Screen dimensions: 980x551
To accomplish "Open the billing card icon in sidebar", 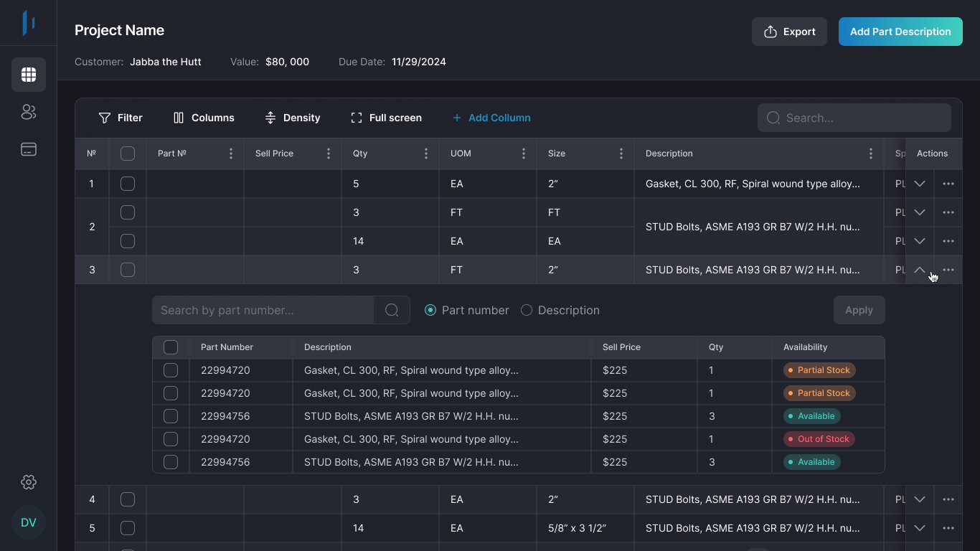I will 29,149.
